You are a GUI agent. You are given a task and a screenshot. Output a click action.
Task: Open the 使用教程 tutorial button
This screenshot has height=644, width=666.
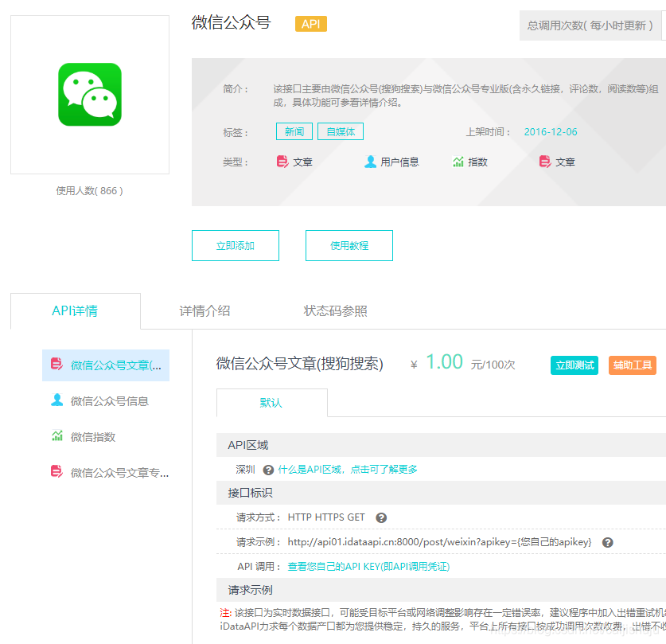tap(349, 245)
